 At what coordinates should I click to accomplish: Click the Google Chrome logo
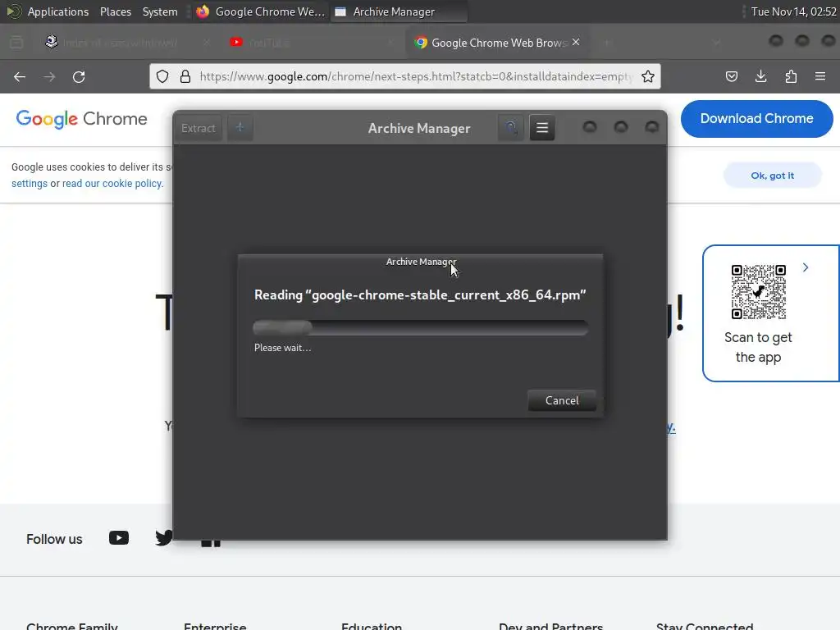pos(81,118)
